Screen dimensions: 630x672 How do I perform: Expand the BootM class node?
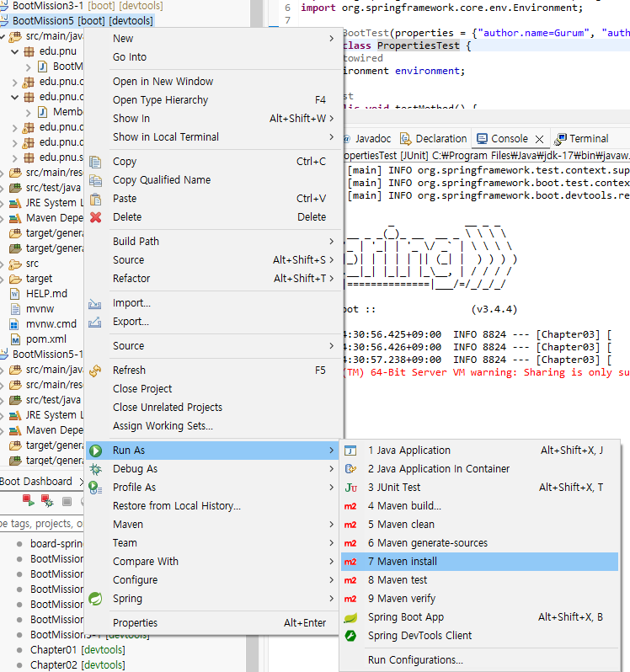(x=29, y=67)
